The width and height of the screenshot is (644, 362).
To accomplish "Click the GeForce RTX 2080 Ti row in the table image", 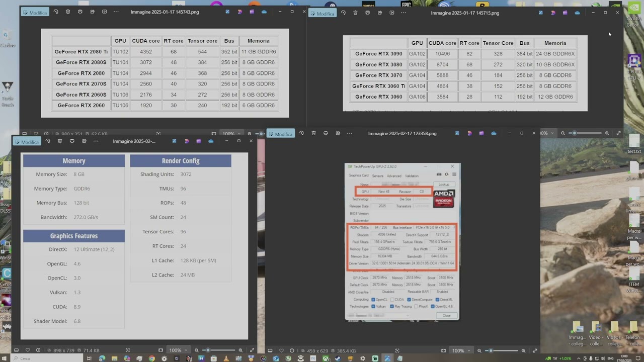I will pyautogui.click(x=165, y=52).
